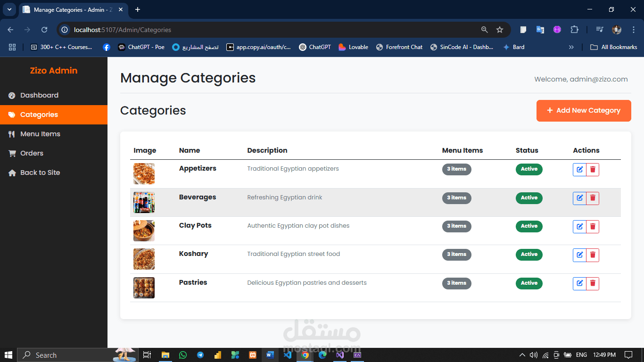Open the Forefront Chat bookmark

coord(399,47)
